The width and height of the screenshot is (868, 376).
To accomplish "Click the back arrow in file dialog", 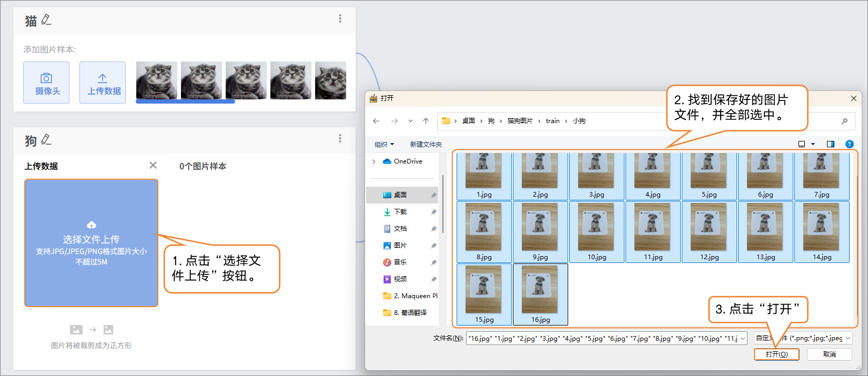I will (376, 121).
